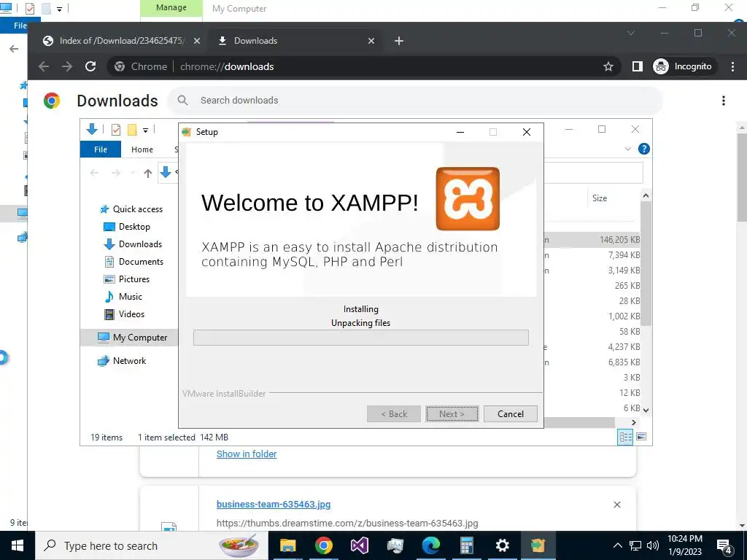Click the new folder icon in Explorer title bar
The height and width of the screenshot is (560, 747).
point(132,130)
